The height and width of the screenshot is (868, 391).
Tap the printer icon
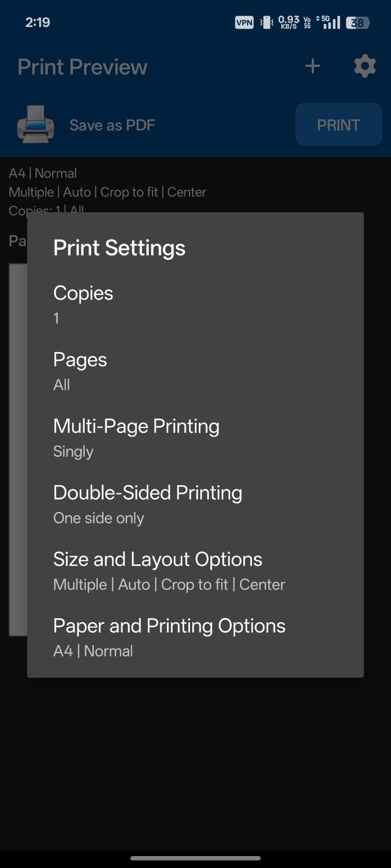point(36,125)
